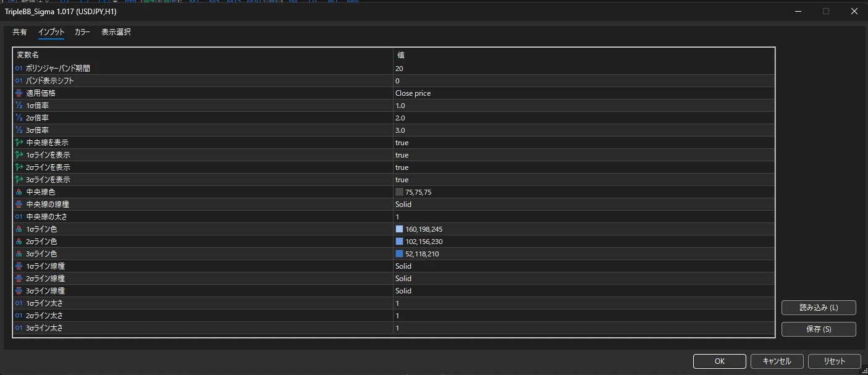Click the boolean arrow icon beside 1σラインを表示
The height and width of the screenshot is (375, 868).
click(x=19, y=155)
